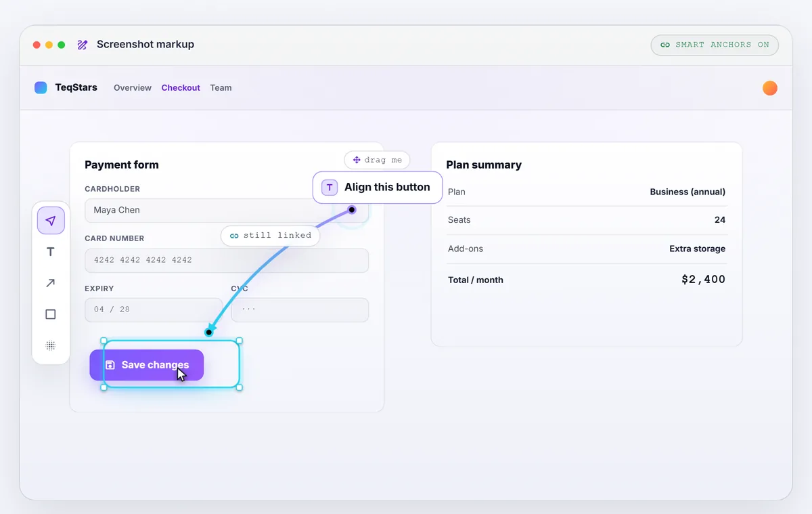
Task: Open the Overview tab
Action: 133,88
